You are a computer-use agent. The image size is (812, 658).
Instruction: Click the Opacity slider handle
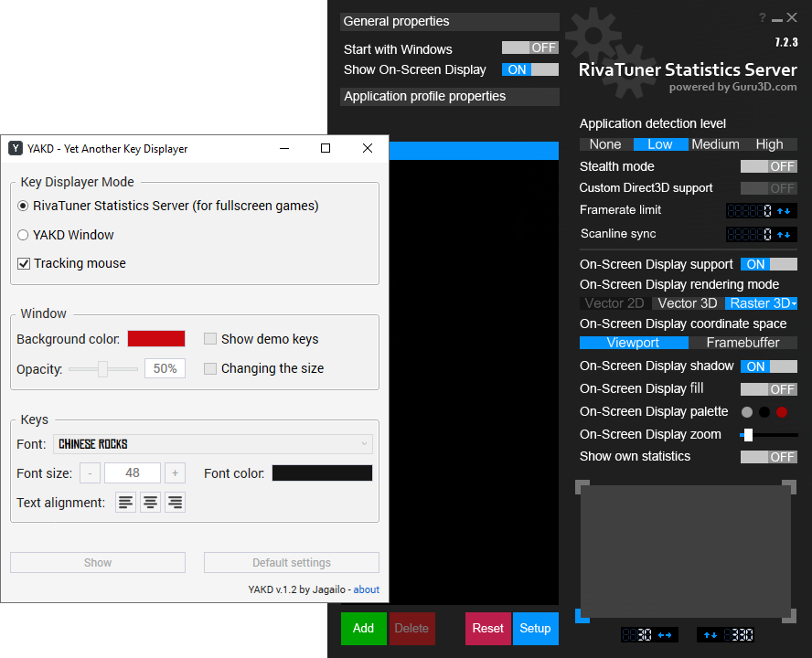pos(103,369)
